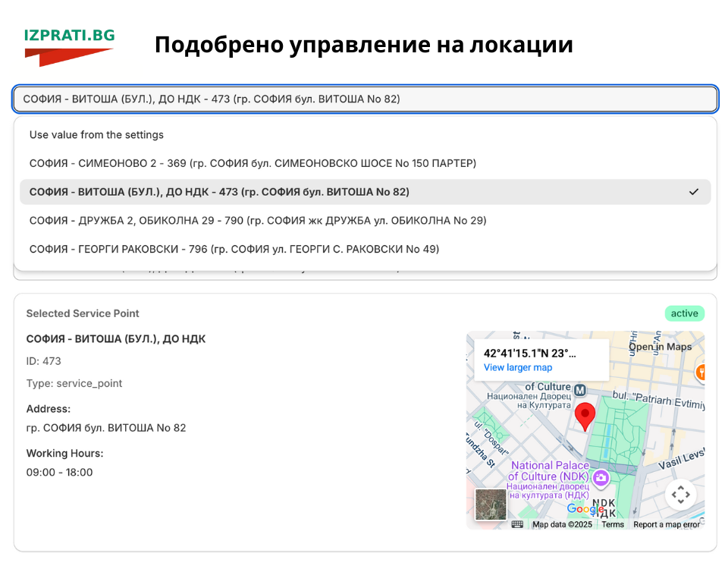
Task: Select "Use value from the settings" option
Action: [96, 135]
